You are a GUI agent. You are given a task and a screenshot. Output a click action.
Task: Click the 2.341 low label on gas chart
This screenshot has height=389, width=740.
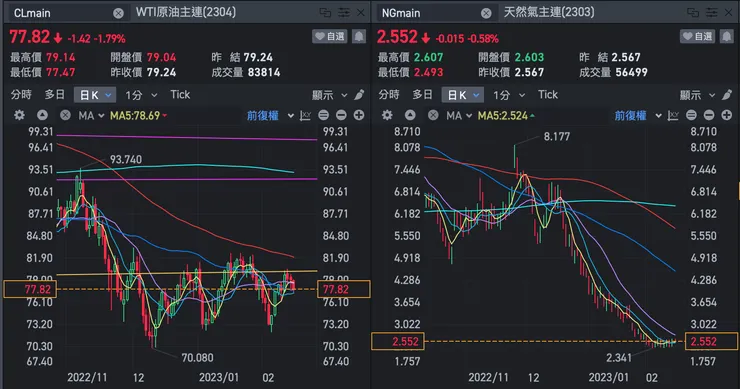[619, 358]
